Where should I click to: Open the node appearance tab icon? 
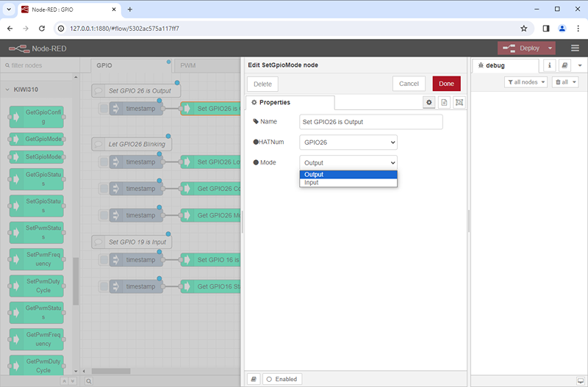[459, 103]
